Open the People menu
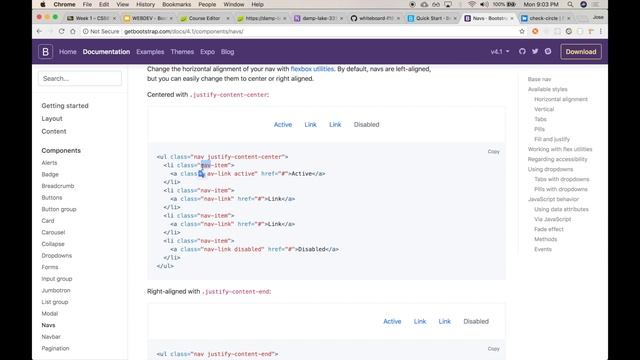This screenshot has height=360, width=640. point(207,4)
